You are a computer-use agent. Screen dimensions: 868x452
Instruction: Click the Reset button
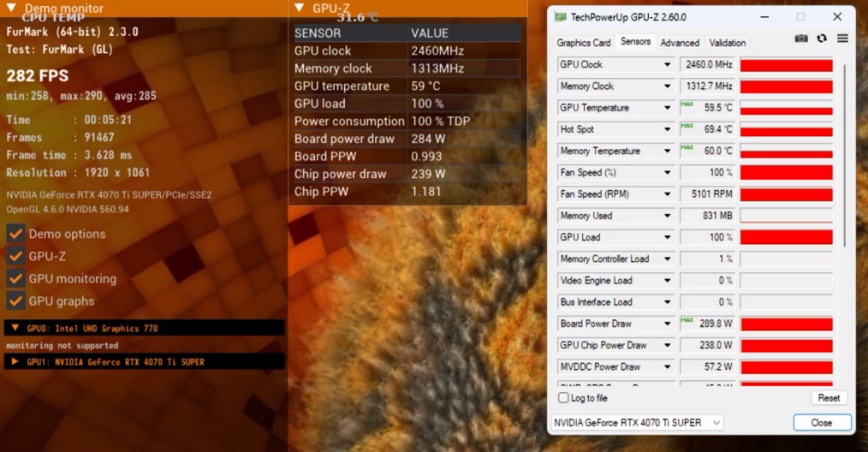[x=828, y=398]
